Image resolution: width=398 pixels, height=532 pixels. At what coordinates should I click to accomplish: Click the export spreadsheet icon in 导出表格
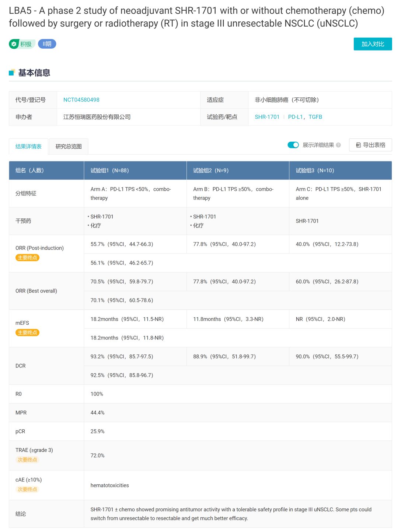pos(358,145)
